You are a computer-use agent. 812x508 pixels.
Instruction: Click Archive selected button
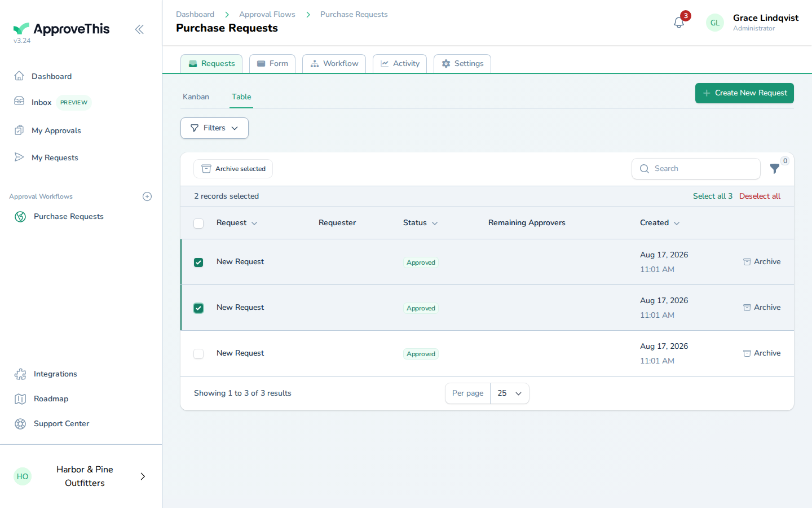click(x=233, y=169)
